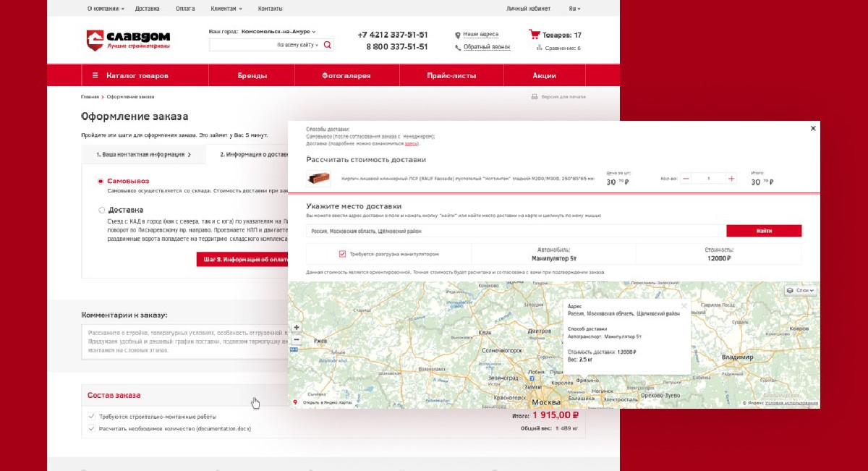Expand the О компании dropdown menu
The width and height of the screenshot is (868, 471).
pyautogui.click(x=106, y=9)
